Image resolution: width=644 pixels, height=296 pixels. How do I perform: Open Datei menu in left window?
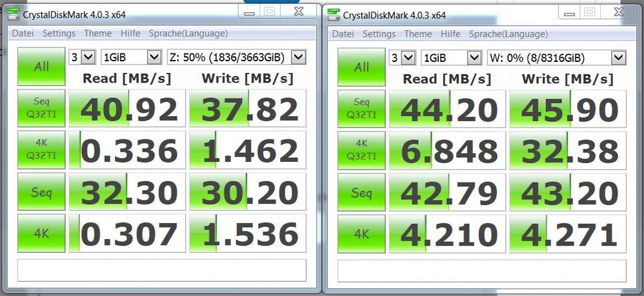[x=23, y=34]
